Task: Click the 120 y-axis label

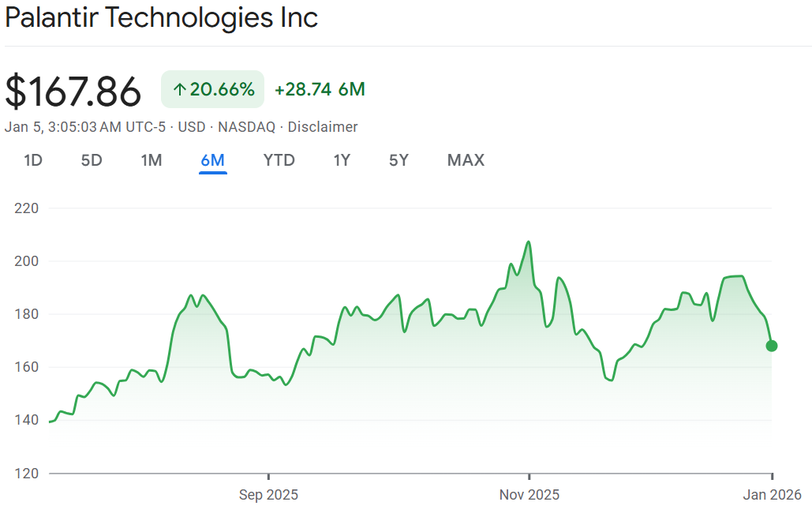Action: 27,474
